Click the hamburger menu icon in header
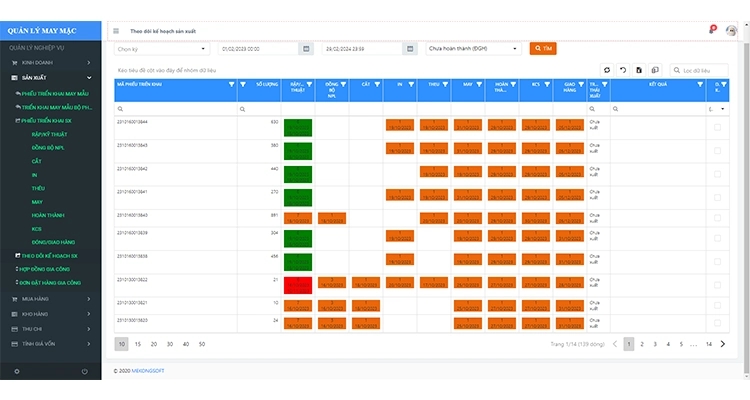Viewport: 750px width, 400px height. [116, 31]
